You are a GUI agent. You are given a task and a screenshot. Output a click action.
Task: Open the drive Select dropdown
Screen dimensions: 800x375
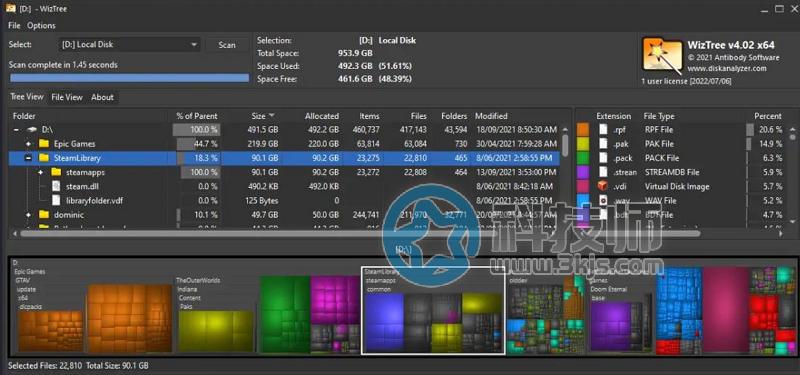(x=130, y=45)
